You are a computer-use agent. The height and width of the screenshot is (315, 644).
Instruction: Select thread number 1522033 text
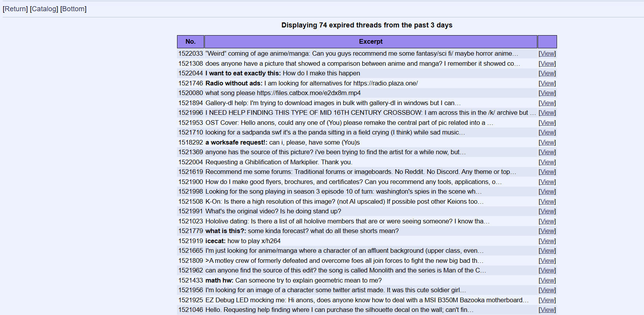click(x=191, y=54)
